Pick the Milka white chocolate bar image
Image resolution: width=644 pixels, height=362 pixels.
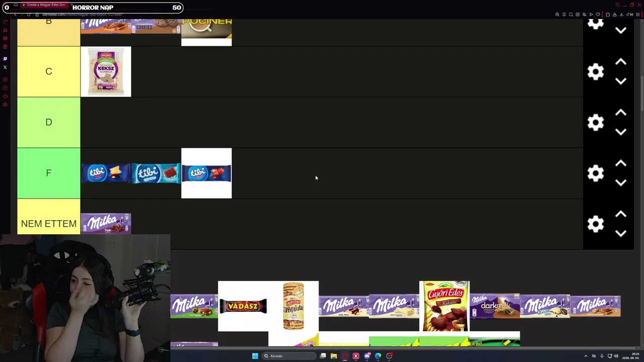(x=394, y=306)
